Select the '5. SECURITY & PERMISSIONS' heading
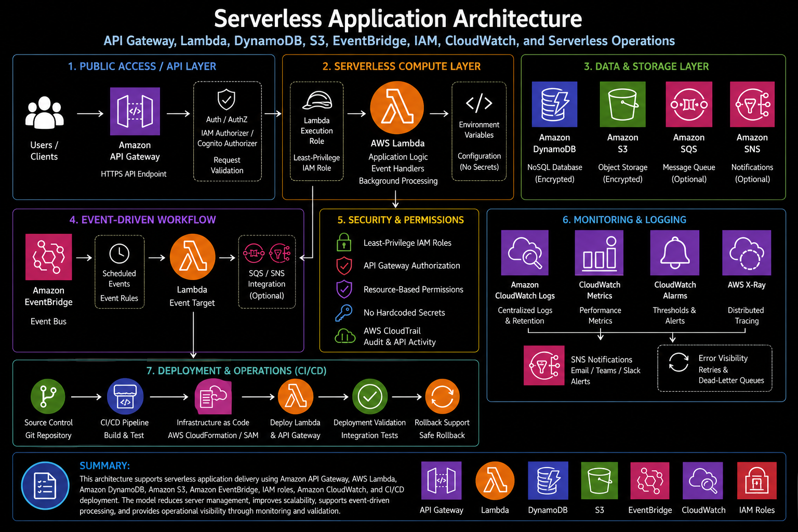 tap(401, 220)
